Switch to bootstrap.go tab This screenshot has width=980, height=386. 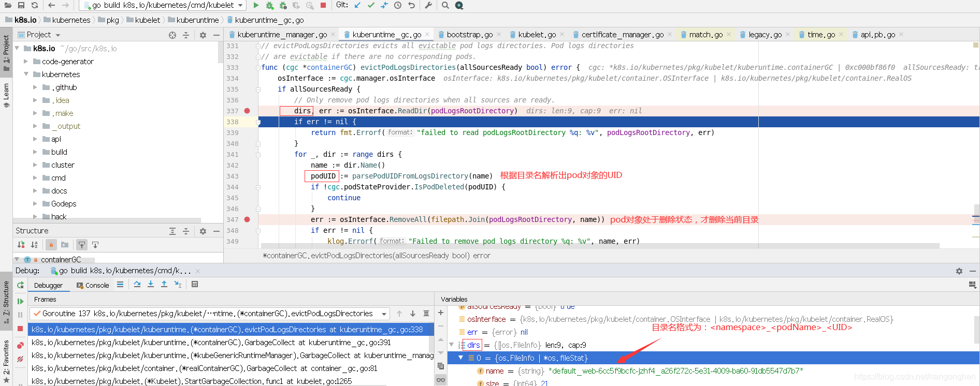click(x=469, y=35)
